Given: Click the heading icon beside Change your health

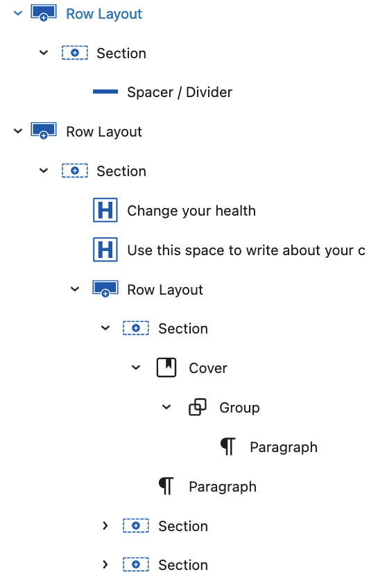Looking at the screenshot, I should [105, 210].
